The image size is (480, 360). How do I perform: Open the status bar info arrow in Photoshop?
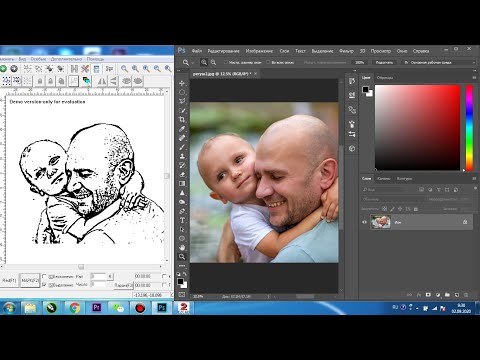pos(269,296)
